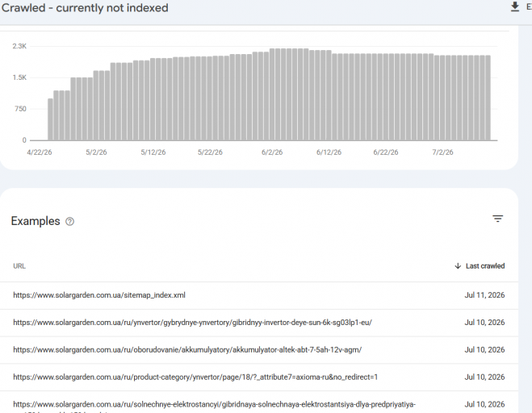Open the Examples table filter icon

498,219
